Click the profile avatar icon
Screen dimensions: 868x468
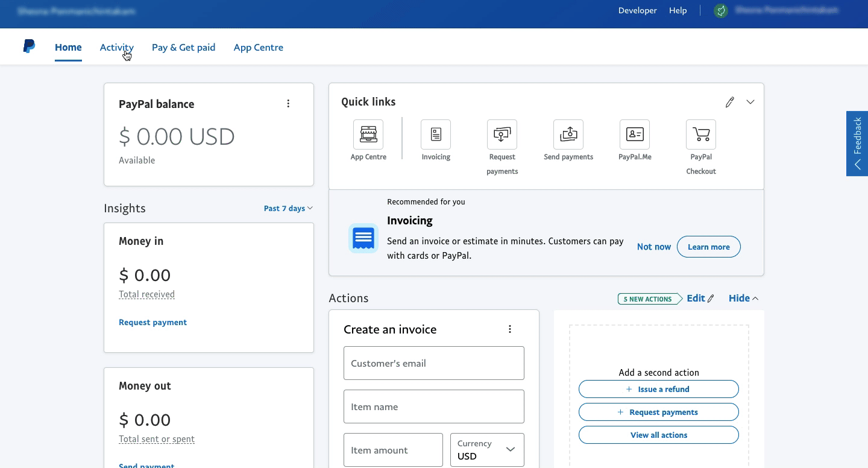(x=721, y=11)
